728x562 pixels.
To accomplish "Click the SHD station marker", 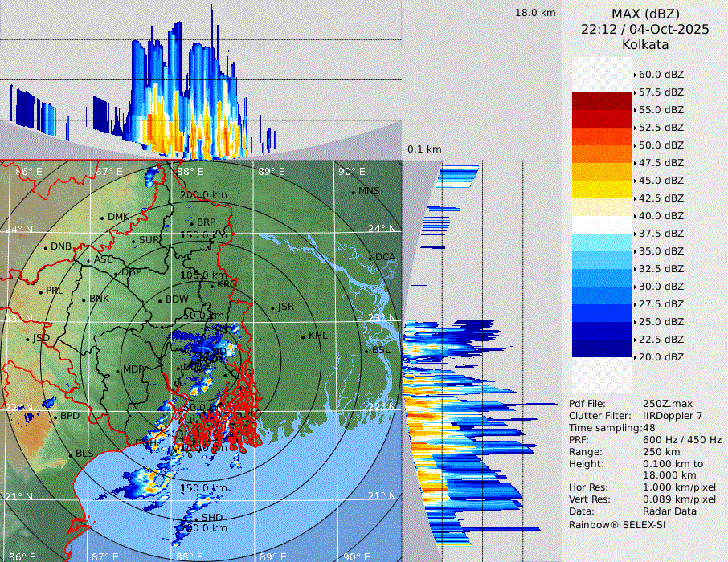I will coord(197,519).
